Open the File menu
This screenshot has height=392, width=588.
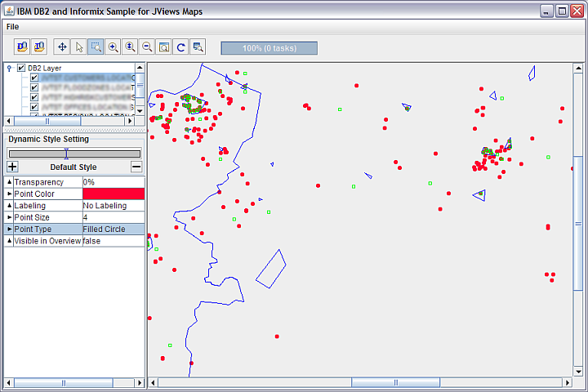pos(12,27)
